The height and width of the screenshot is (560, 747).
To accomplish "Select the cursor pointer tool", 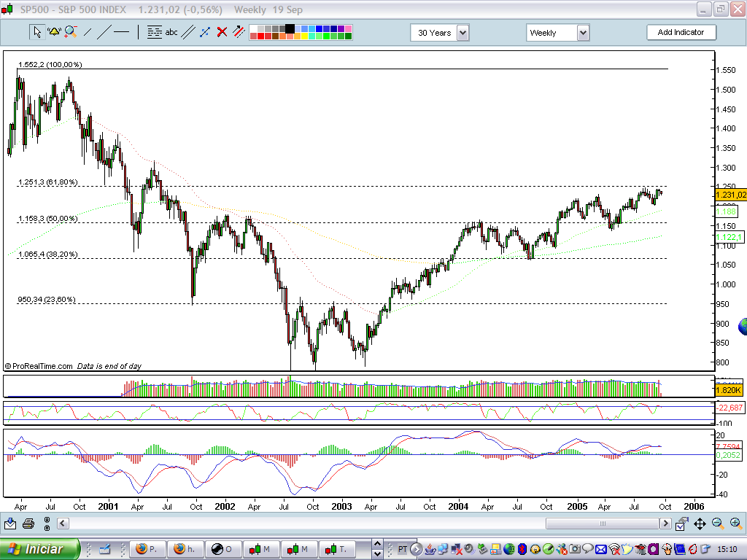I will pyautogui.click(x=36, y=32).
